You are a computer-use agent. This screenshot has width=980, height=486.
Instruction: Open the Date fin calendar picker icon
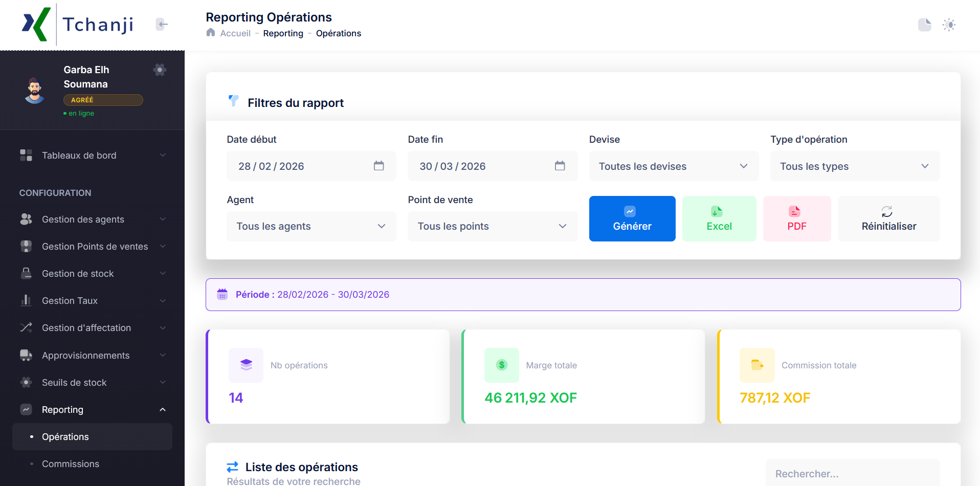coord(560,166)
